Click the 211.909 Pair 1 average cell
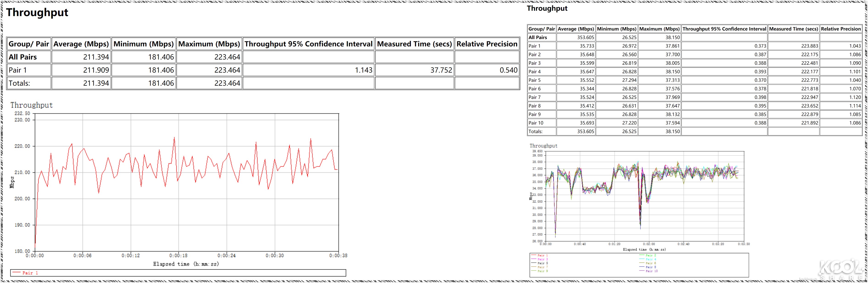Screen dimensions: 868x283 (x=96, y=70)
